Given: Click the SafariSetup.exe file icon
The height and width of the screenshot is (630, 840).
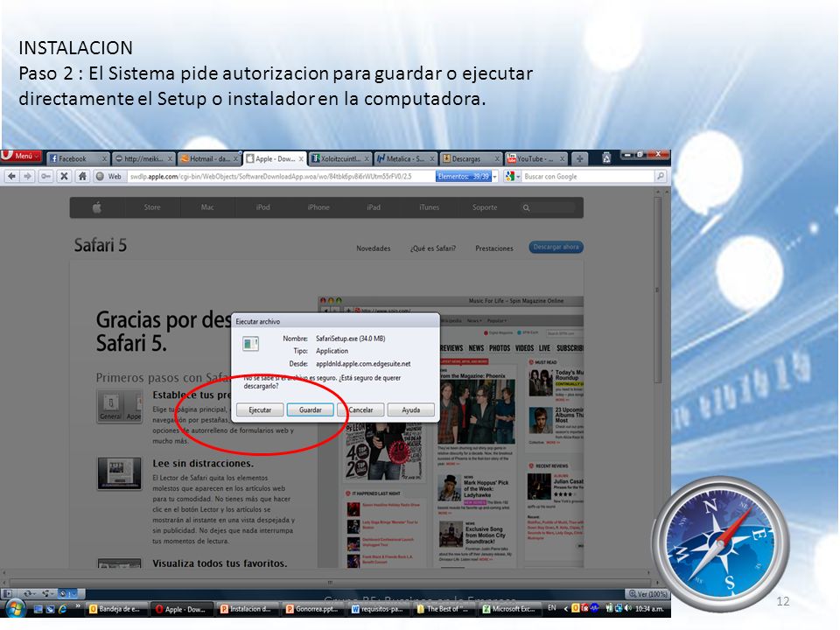Looking at the screenshot, I should (250, 343).
